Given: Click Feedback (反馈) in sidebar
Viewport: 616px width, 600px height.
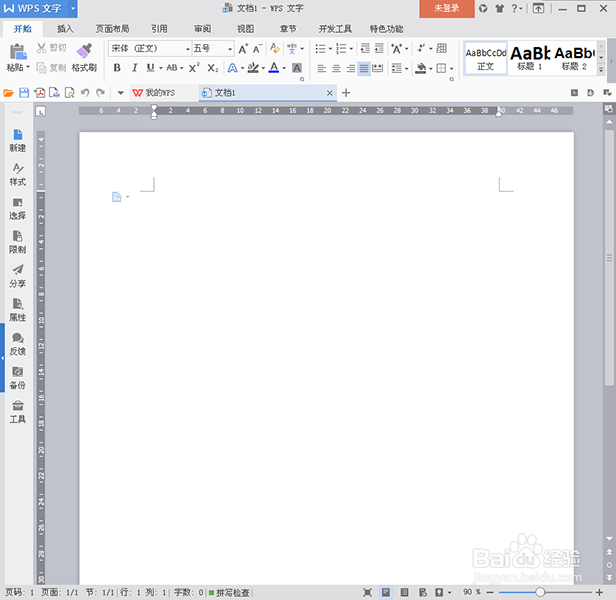Looking at the screenshot, I should point(18,344).
